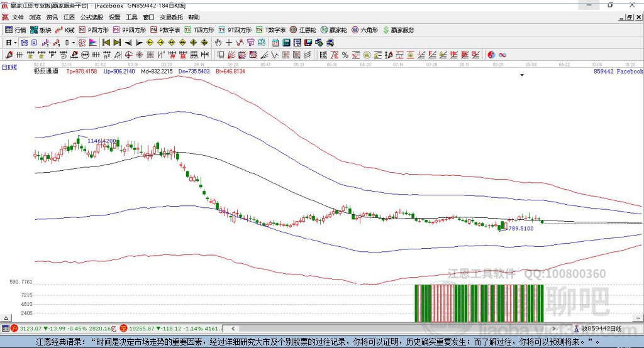Click scrollbar right arrow at bottom
This screenshot has width=644, height=348.
pos(553,329)
